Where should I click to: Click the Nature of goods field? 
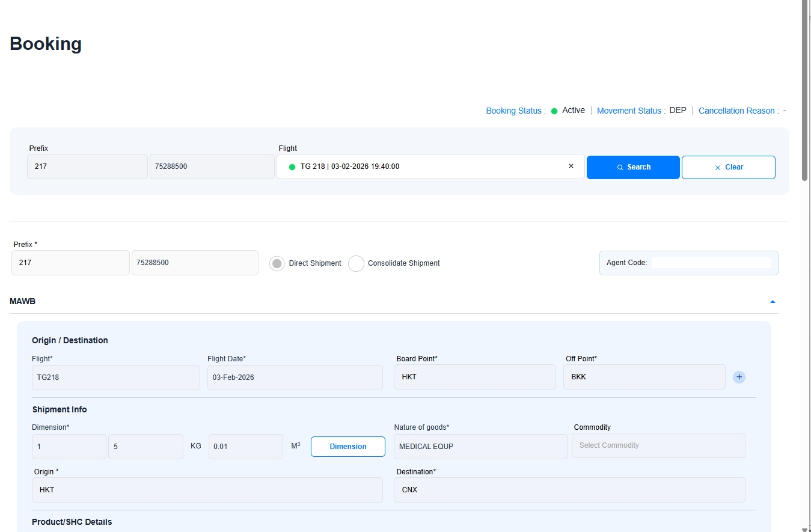click(480, 447)
